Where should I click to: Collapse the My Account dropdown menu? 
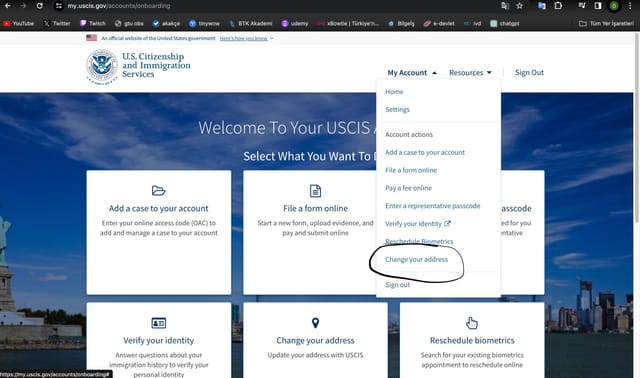point(412,73)
